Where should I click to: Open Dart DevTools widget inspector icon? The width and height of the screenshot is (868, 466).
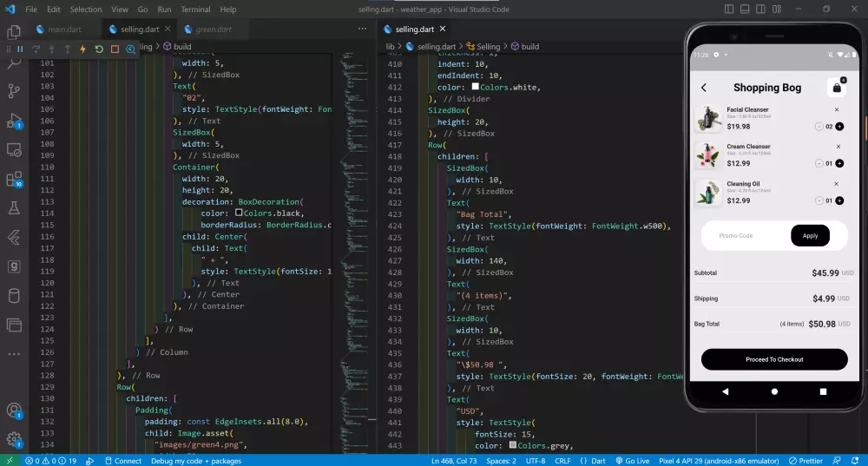point(130,49)
